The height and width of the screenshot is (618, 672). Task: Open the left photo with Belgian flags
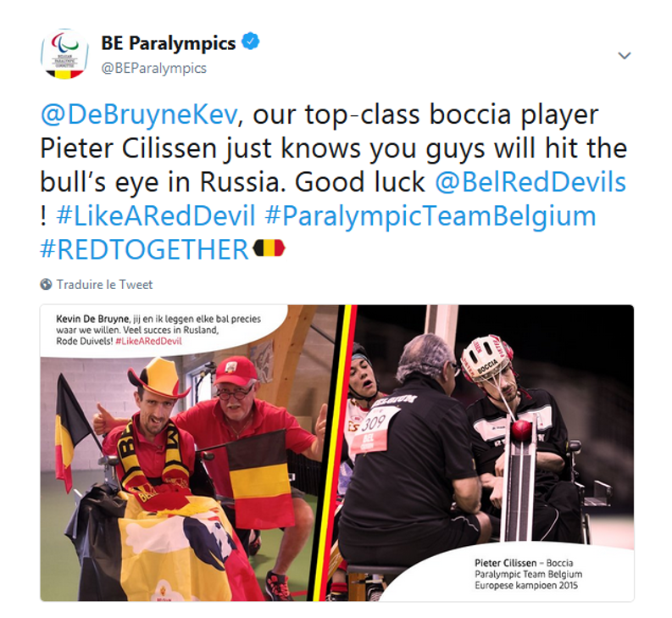[x=189, y=453]
